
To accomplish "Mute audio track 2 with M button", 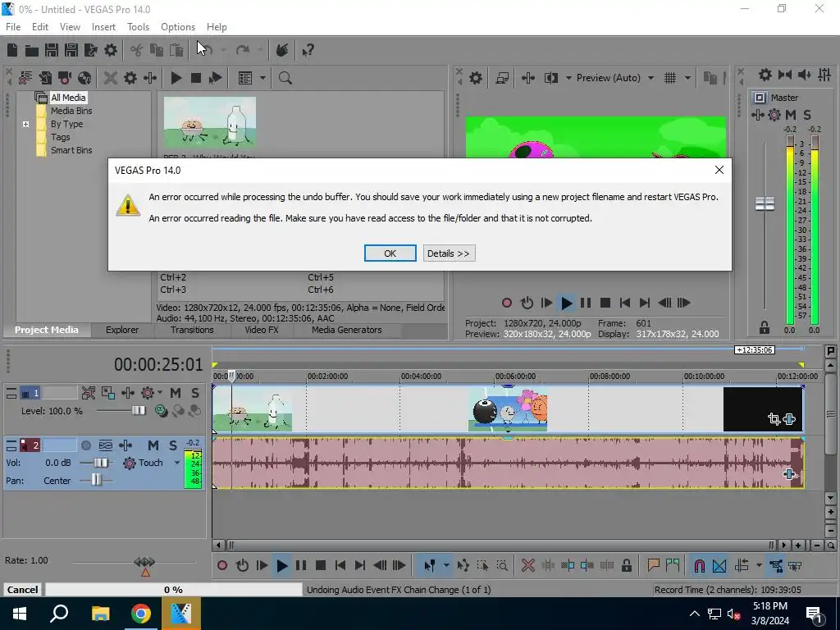I will [153, 445].
